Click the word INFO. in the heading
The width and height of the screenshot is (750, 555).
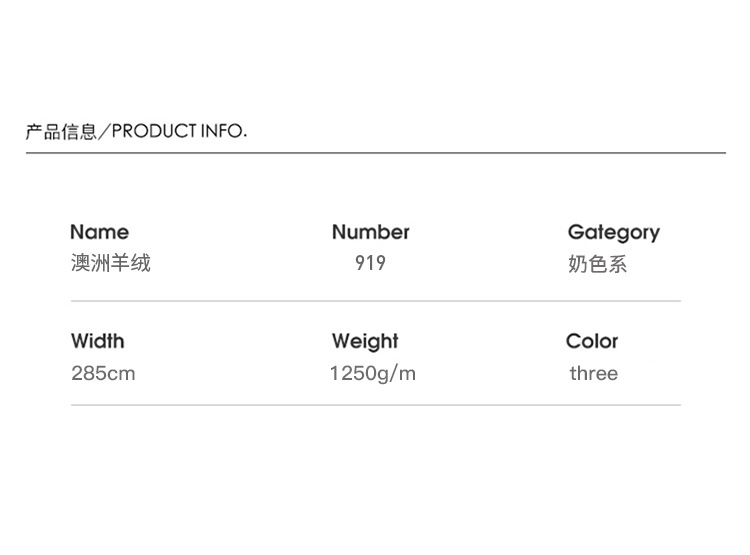[224, 131]
